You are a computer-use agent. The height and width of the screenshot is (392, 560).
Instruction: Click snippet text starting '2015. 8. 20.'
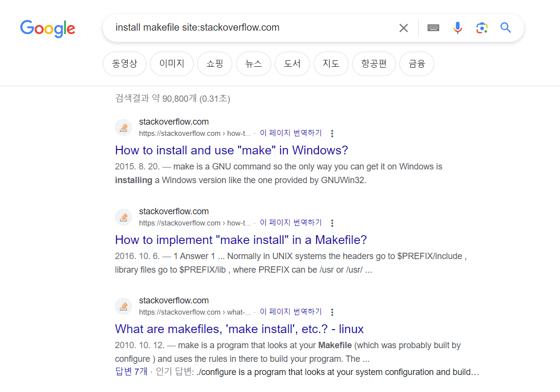coord(279,173)
